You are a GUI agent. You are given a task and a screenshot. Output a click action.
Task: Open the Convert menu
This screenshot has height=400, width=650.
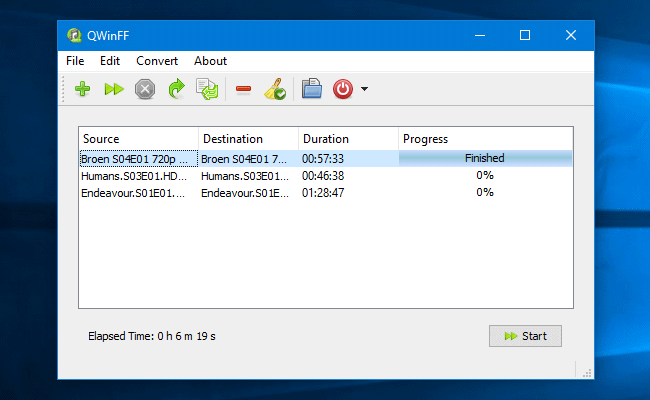coord(157,61)
